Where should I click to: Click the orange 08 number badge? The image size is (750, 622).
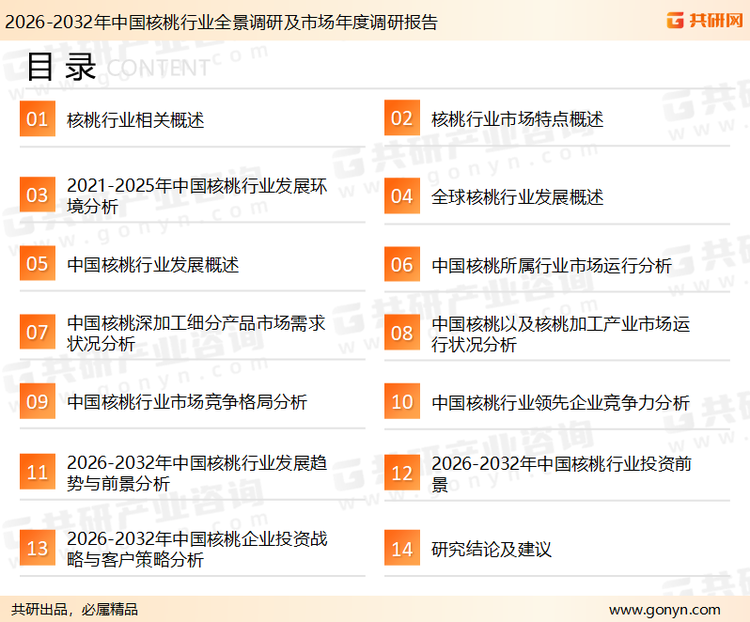coord(402,333)
